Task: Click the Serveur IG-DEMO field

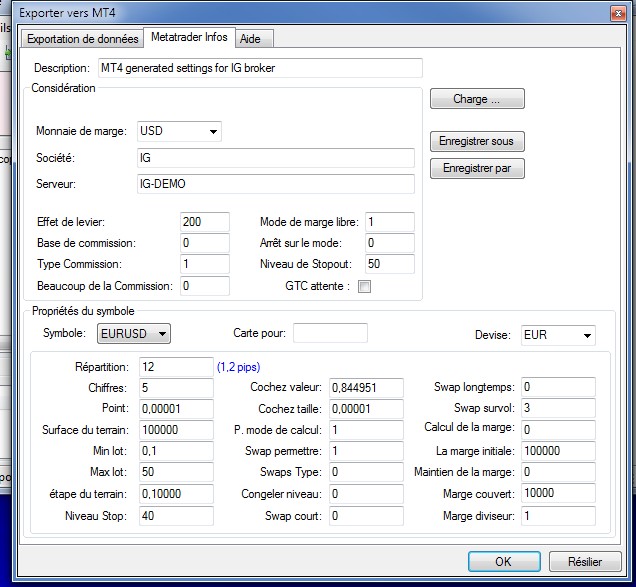Action: coord(275,184)
